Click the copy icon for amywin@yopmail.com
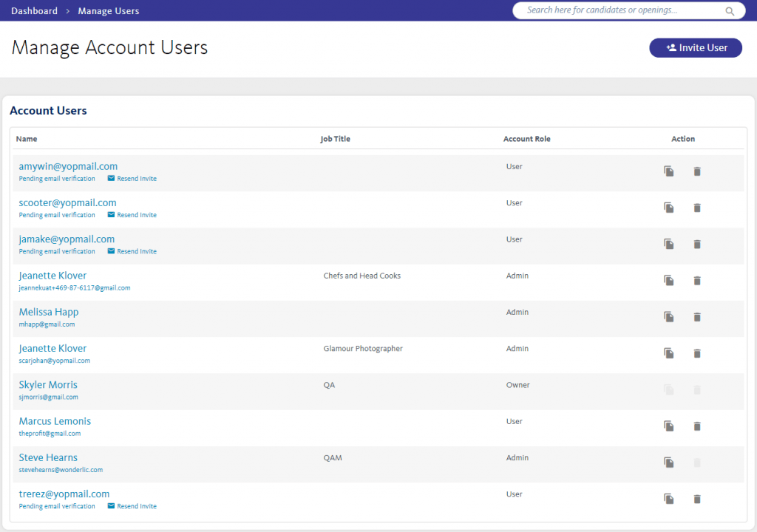Viewport: 757px width, 532px height. tap(668, 171)
